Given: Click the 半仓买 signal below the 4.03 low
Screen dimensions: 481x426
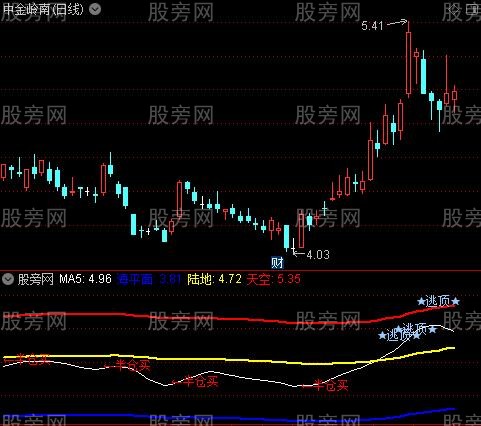Looking at the screenshot, I should (325, 385).
